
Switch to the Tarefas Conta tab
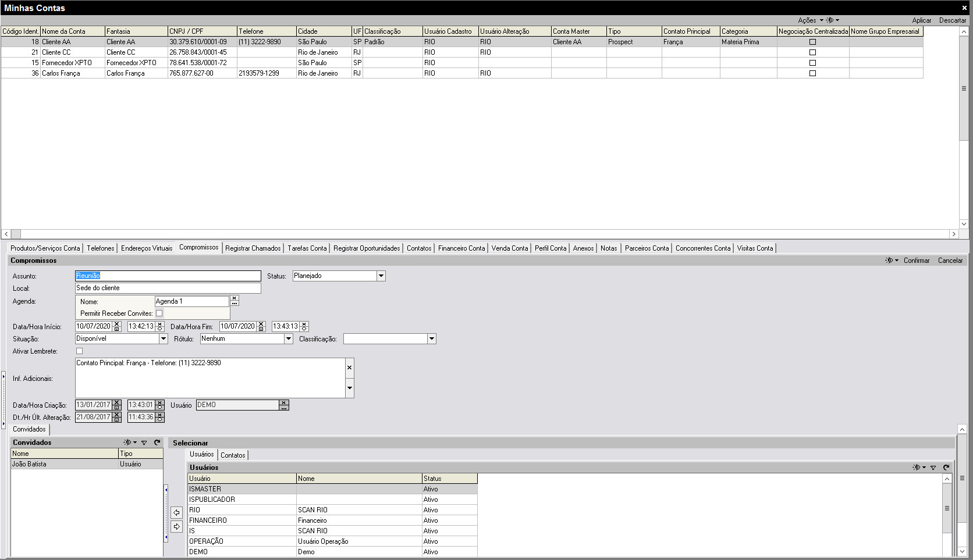point(307,248)
